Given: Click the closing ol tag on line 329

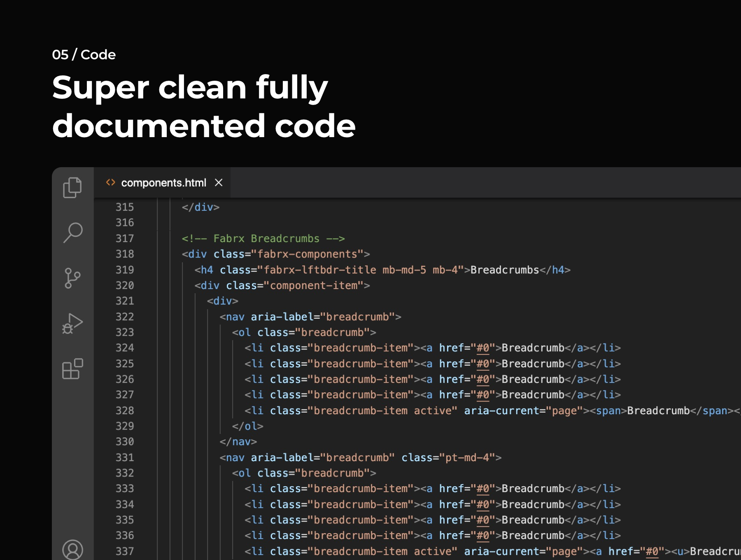Looking at the screenshot, I should (247, 426).
